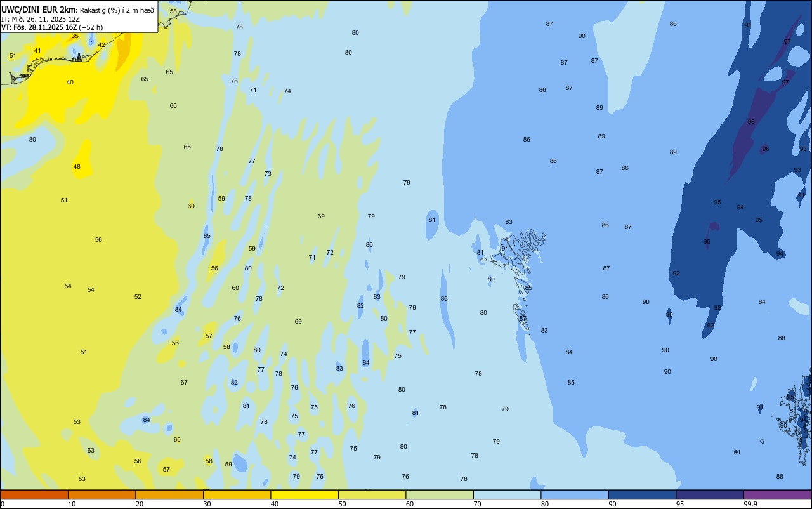Click the humidity value 63 on the map
Screen dimensions: 812x509
[91, 451]
